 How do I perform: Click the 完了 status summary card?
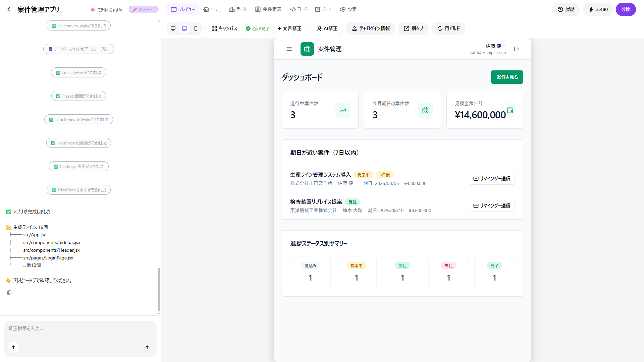point(494,272)
